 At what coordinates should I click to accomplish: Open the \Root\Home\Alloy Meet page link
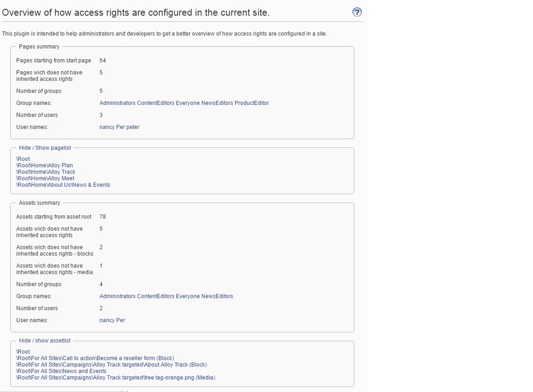coord(45,178)
